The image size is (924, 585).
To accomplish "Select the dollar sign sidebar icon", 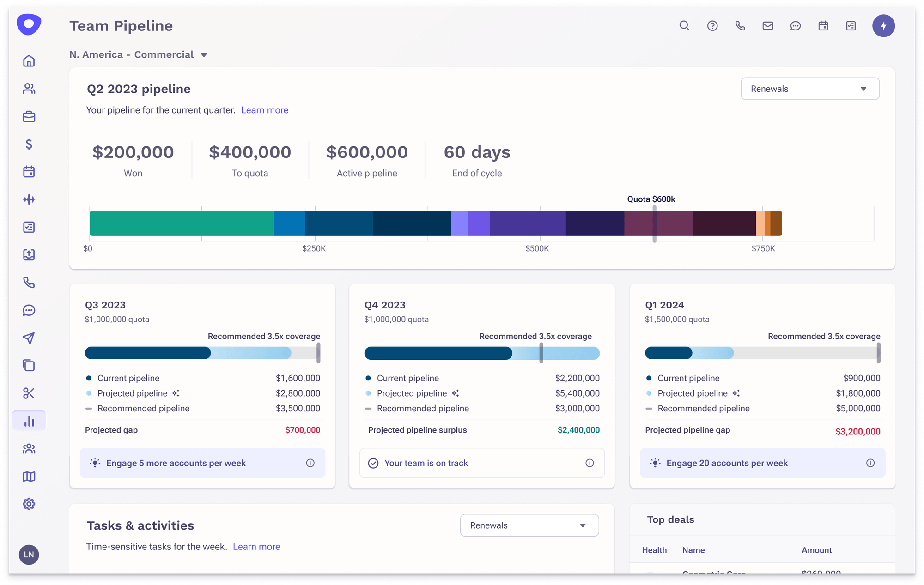I will tap(29, 144).
